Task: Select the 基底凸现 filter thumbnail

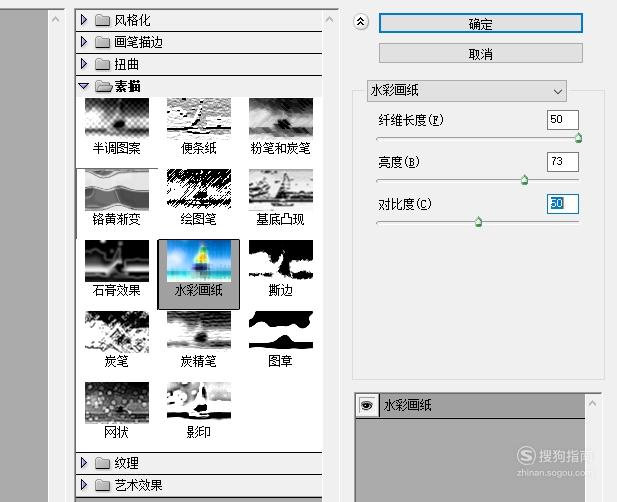Action: coord(281,189)
